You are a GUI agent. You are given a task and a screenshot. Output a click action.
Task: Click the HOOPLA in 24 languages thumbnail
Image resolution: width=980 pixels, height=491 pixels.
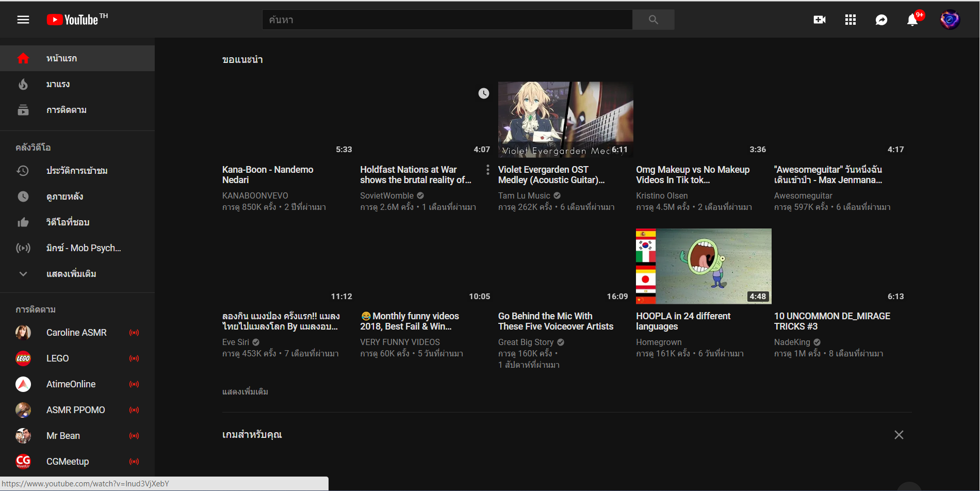tap(703, 266)
